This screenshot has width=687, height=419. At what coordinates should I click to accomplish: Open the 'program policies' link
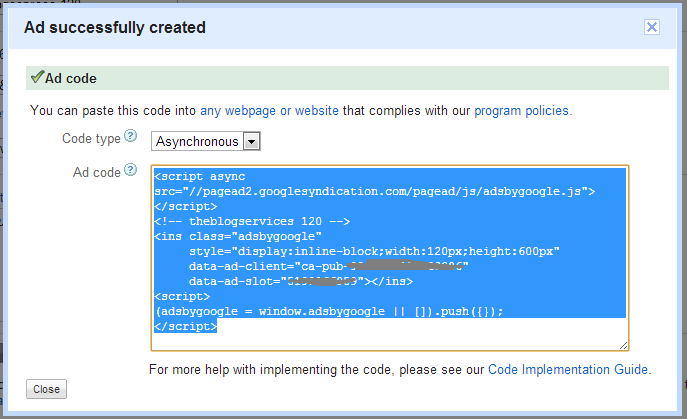click(x=521, y=110)
